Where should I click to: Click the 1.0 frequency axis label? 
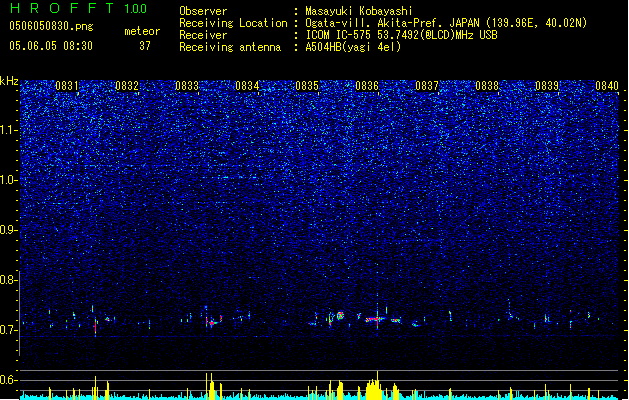click(x=8, y=180)
